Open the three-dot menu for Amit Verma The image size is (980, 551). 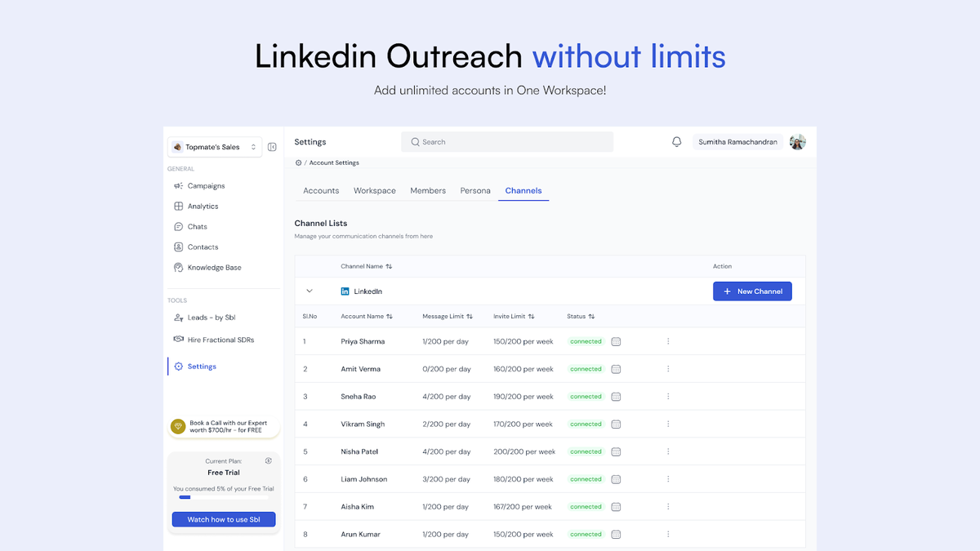click(668, 369)
